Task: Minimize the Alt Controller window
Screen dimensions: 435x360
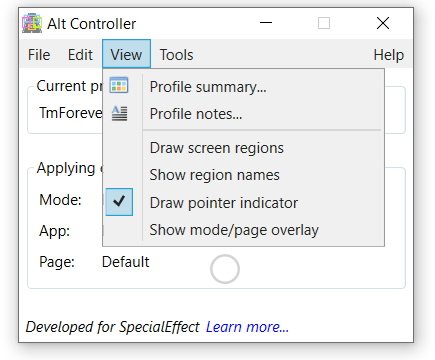Action: [266, 23]
